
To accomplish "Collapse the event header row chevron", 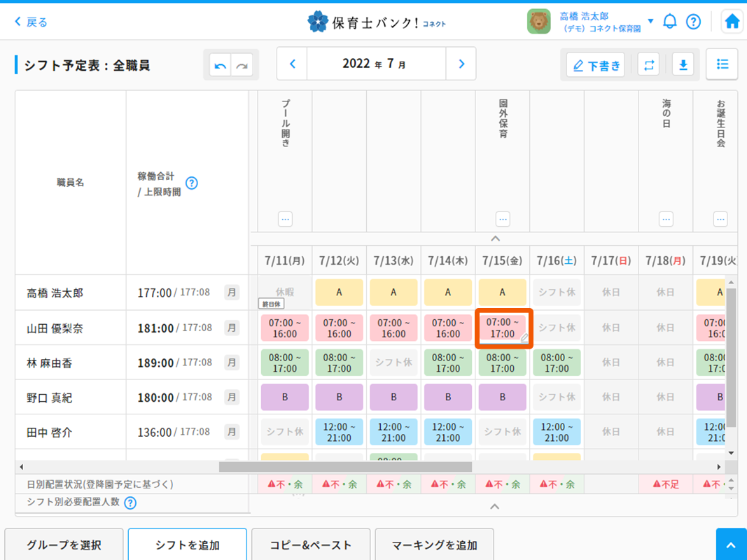I will [495, 239].
